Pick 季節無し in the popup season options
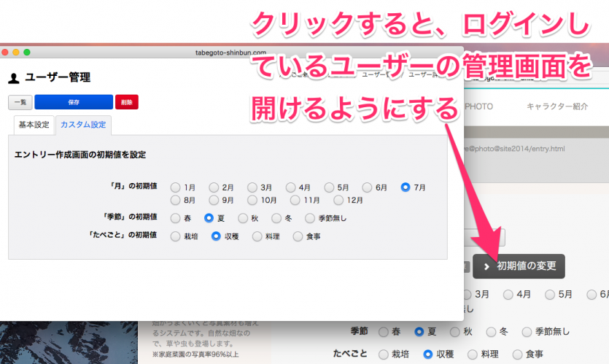Viewport: 609px width, 364px height. point(311,217)
